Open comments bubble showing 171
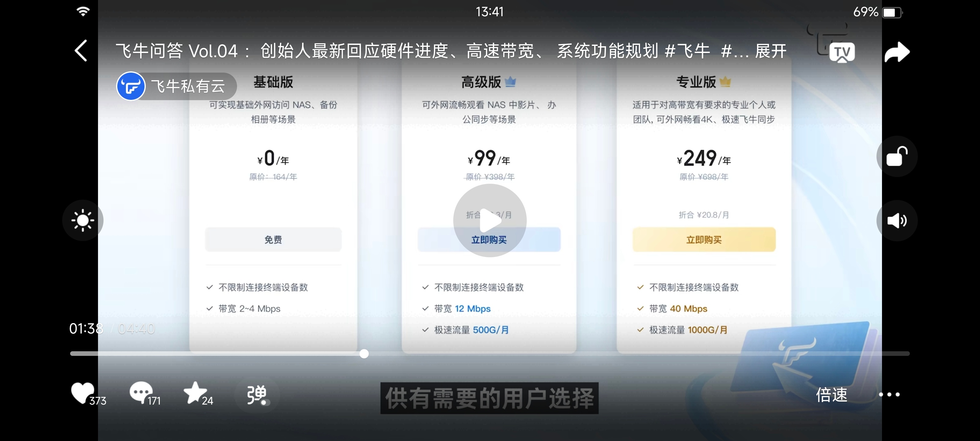Image resolution: width=980 pixels, height=441 pixels. [141, 392]
